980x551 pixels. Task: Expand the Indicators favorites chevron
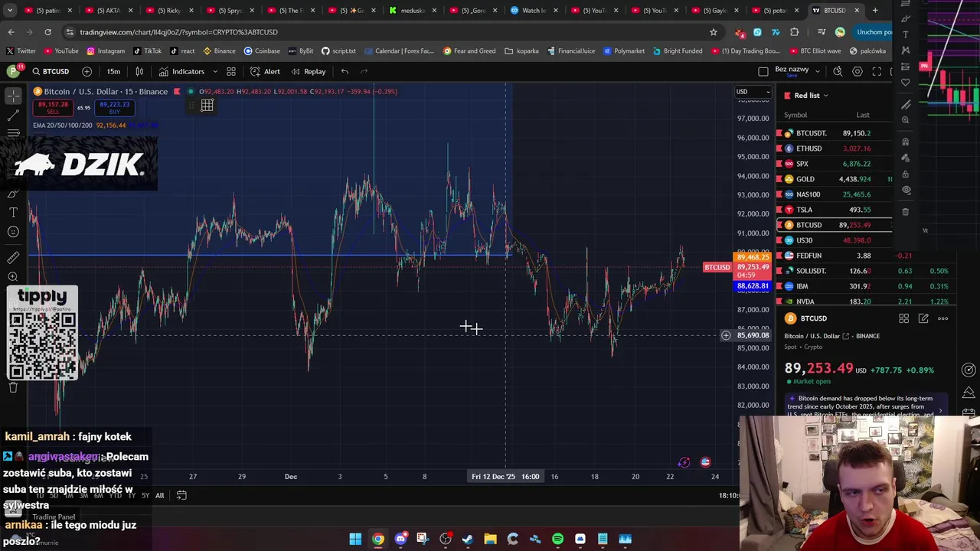[x=215, y=71]
